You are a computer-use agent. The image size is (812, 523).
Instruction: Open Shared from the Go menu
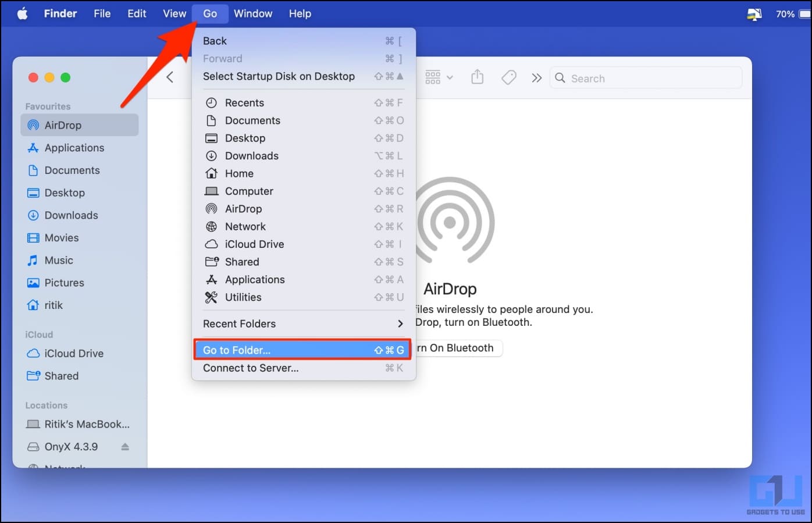(x=303, y=262)
